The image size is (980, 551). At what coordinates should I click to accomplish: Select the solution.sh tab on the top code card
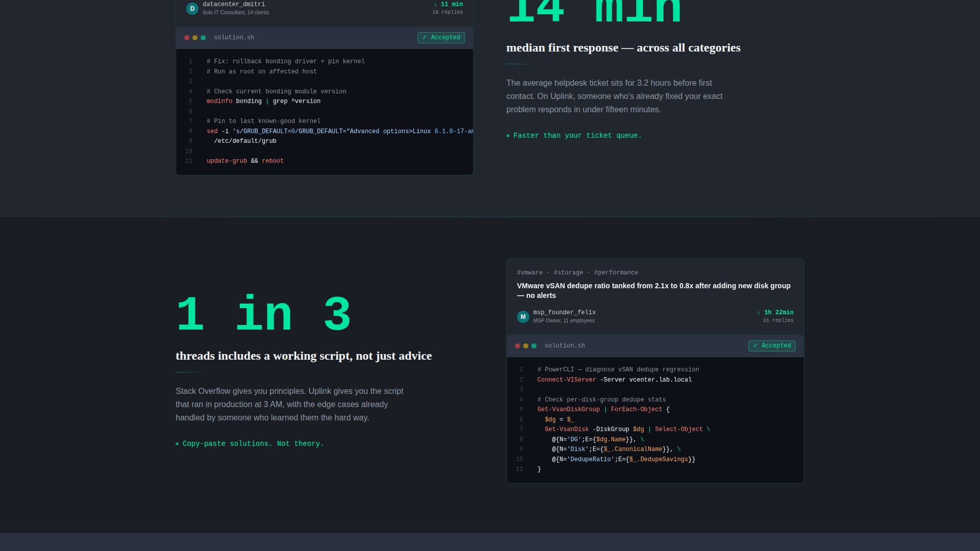click(x=234, y=37)
